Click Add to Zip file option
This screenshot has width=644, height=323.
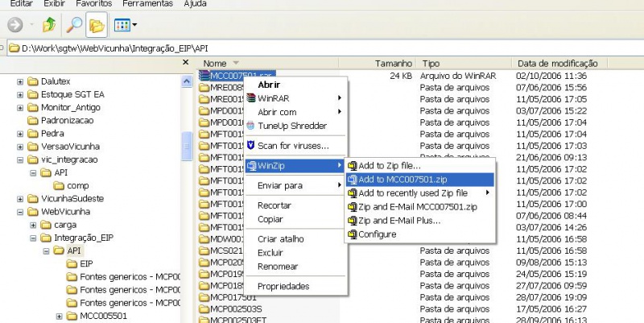tap(389, 166)
